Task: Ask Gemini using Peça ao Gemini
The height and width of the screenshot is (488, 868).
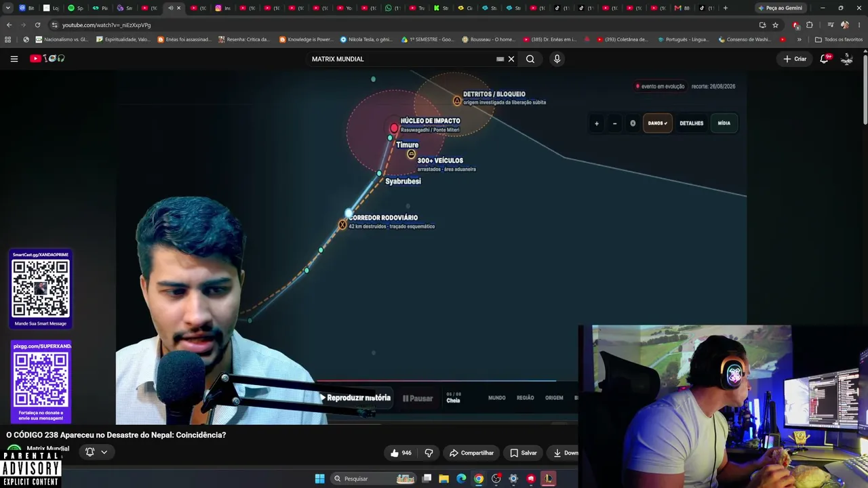Action: (780, 8)
